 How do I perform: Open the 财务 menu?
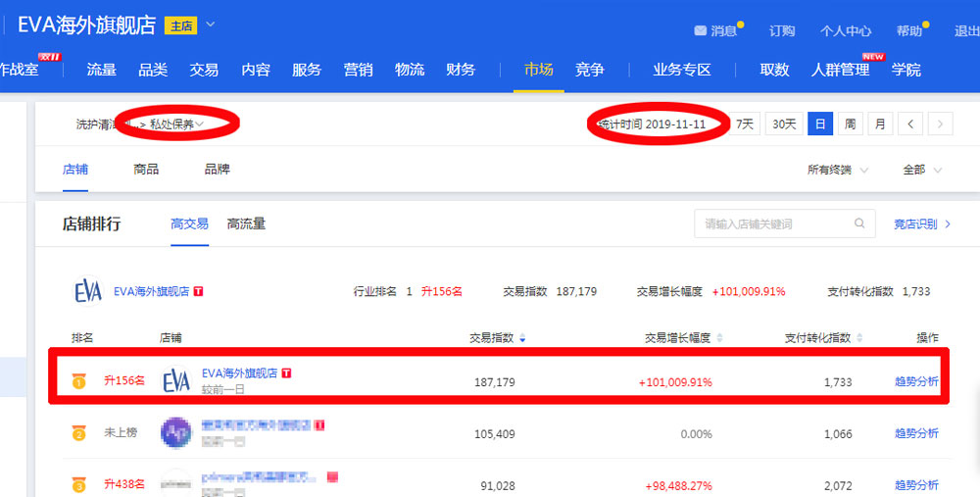point(461,70)
